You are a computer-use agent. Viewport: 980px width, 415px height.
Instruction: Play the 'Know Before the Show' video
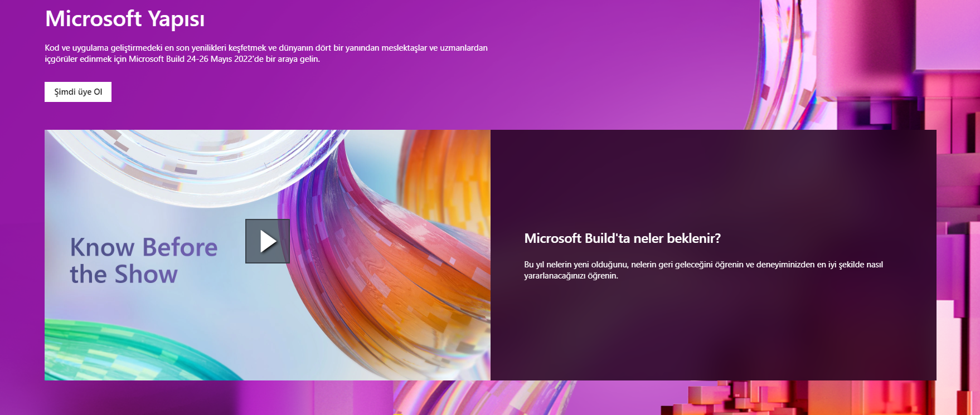point(268,241)
